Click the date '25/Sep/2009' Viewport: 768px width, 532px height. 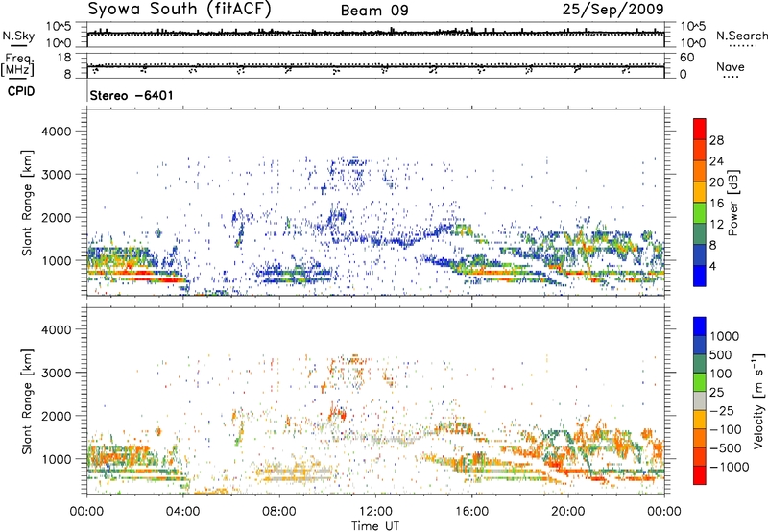point(612,9)
